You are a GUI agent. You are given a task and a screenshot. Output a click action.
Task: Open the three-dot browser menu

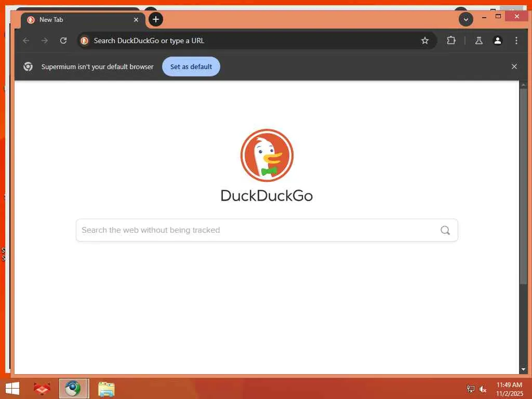(x=516, y=41)
